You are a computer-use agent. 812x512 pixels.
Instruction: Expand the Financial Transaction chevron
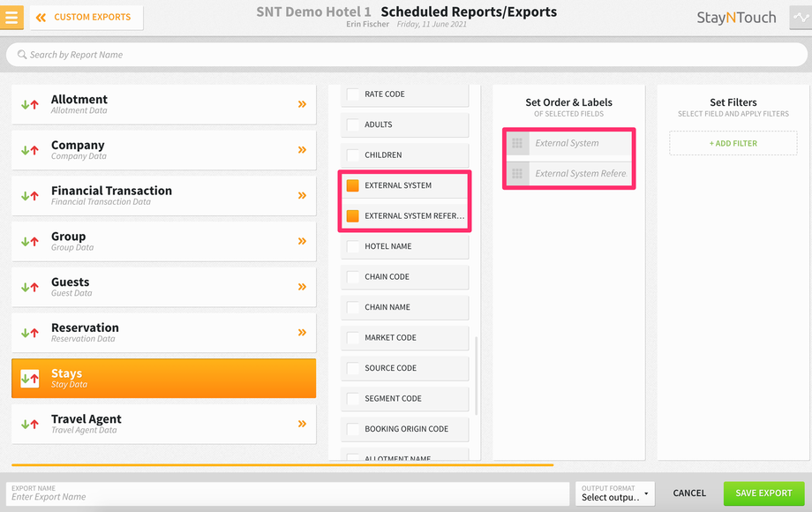click(x=303, y=195)
